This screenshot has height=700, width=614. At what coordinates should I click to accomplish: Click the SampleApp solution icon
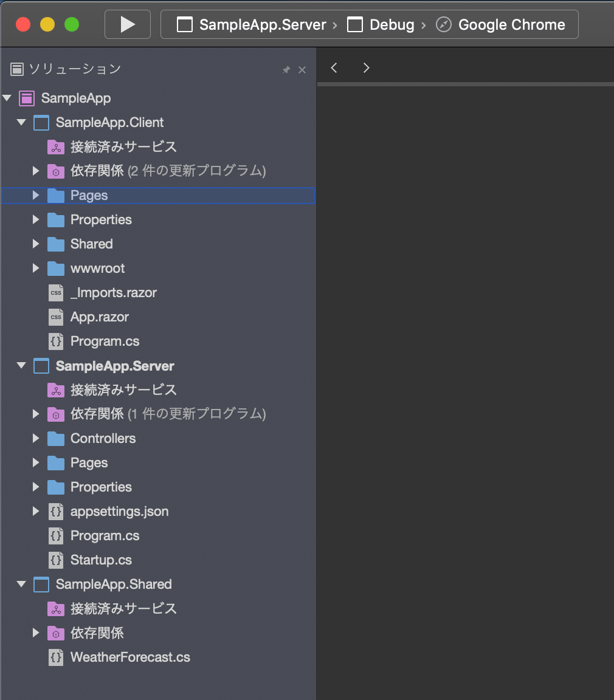click(x=27, y=98)
